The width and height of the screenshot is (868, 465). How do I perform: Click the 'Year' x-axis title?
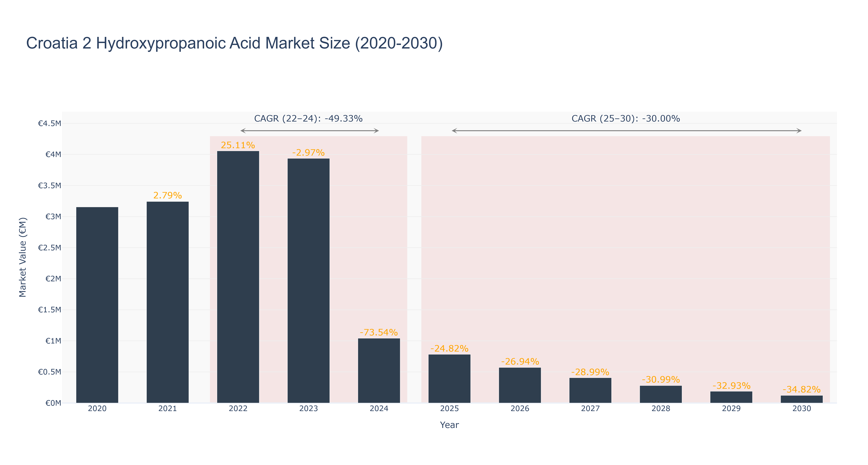pos(449,425)
